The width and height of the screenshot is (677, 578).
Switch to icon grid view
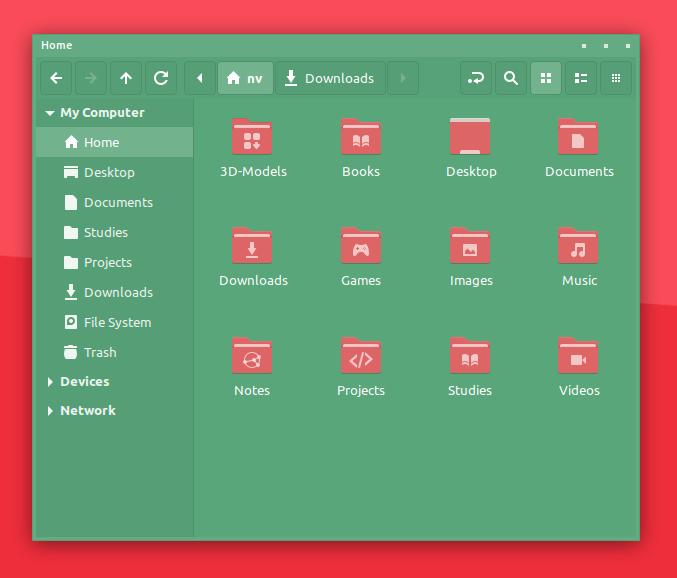(546, 78)
